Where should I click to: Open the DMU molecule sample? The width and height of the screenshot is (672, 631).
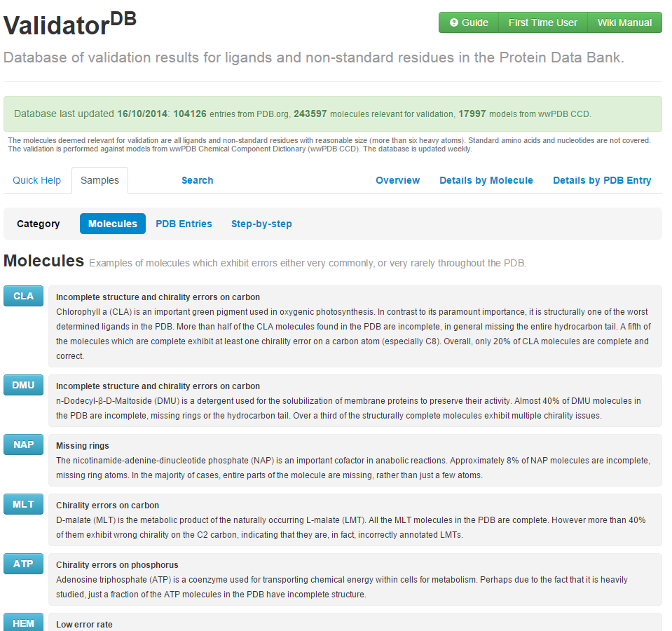[24, 385]
